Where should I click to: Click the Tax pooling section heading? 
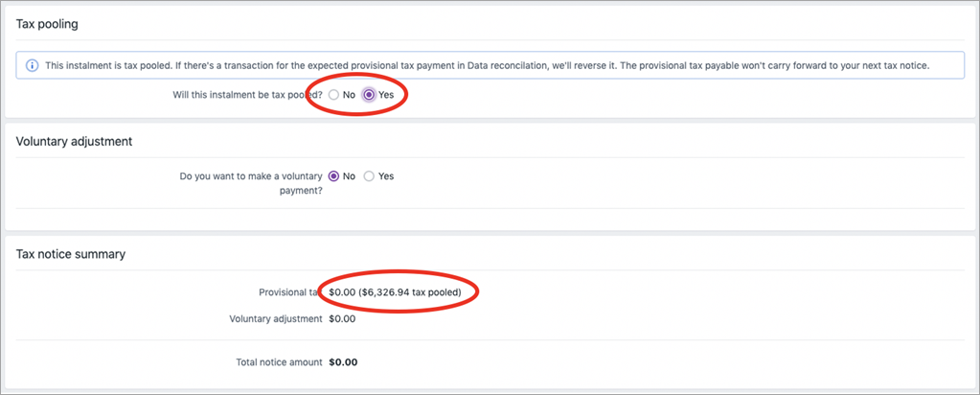46,24
